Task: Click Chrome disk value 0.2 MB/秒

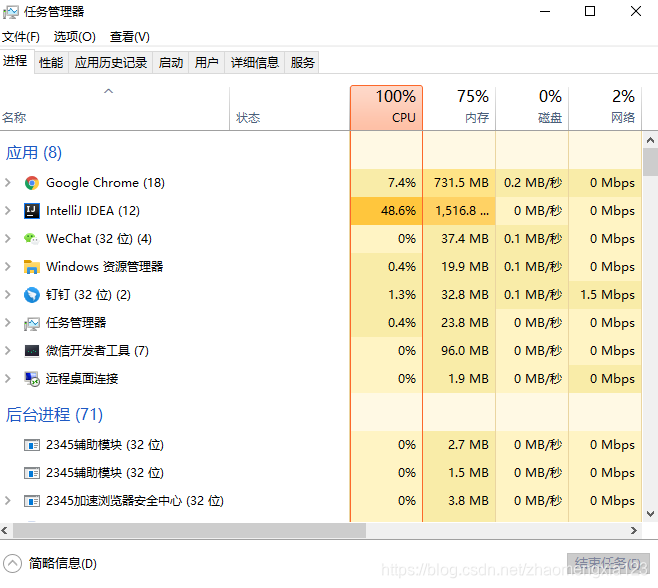Action: pyautogui.click(x=533, y=183)
